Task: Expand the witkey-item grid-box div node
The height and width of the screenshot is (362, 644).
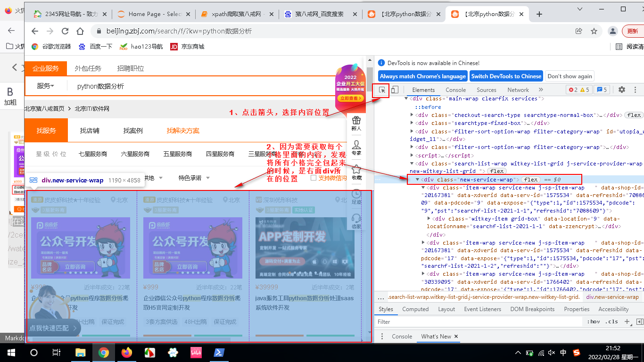Action: [x=429, y=219]
